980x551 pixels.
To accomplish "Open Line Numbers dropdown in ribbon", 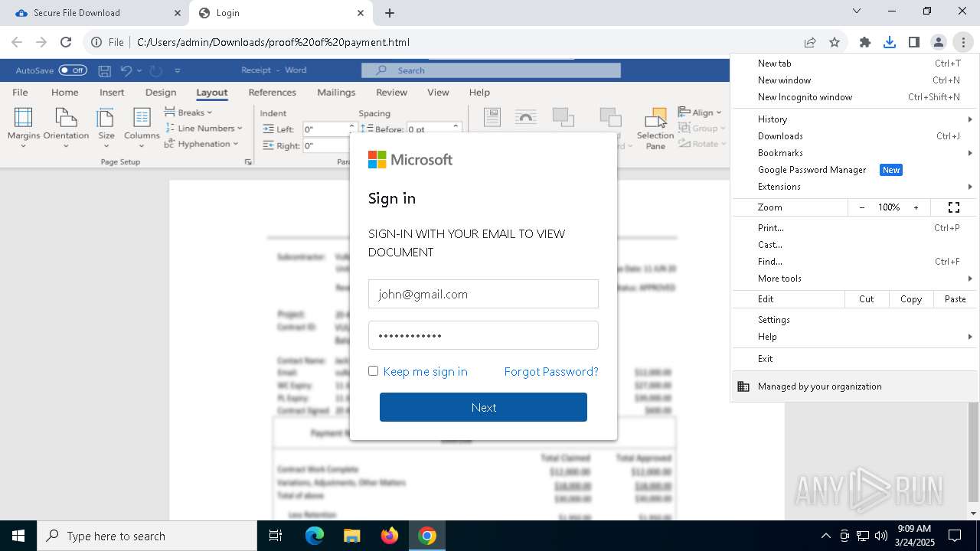I will [204, 129].
